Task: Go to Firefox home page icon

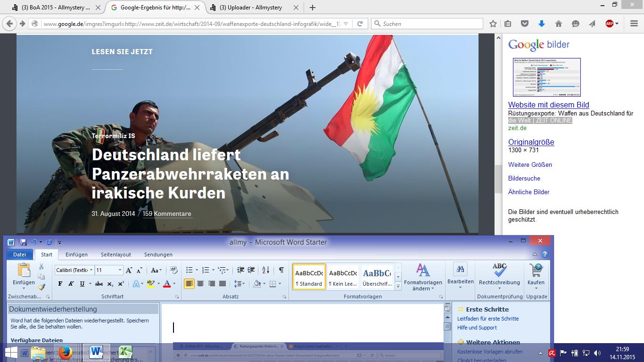Action: coord(559,24)
